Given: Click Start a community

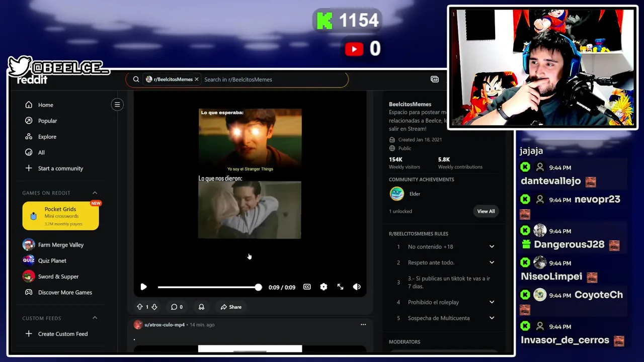Looking at the screenshot, I should click(60, 168).
